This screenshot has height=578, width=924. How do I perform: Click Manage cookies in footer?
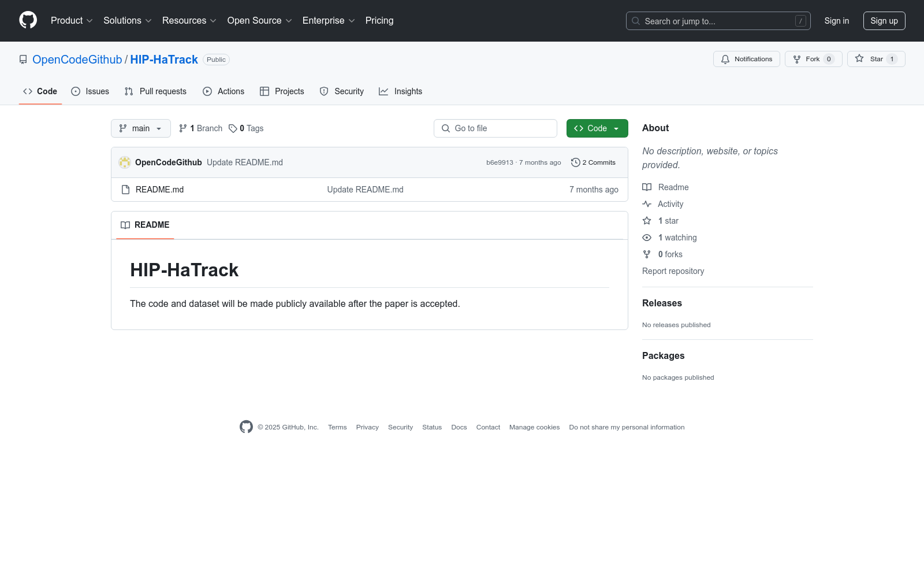(534, 427)
